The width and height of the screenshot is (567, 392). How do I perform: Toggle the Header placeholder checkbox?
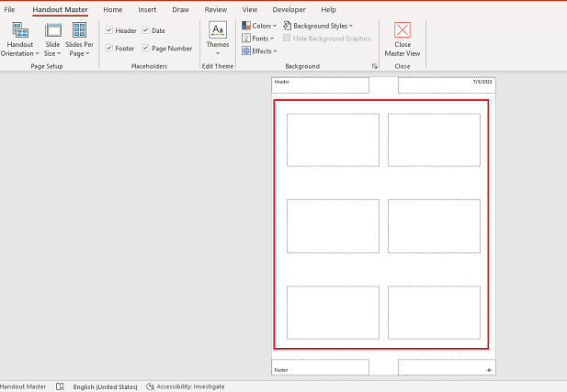[108, 30]
